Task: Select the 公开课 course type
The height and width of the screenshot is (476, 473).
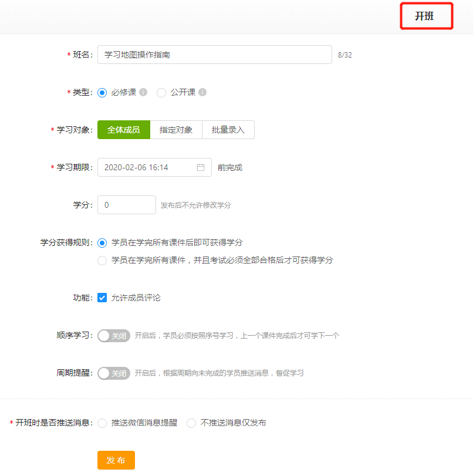Action: [161, 92]
